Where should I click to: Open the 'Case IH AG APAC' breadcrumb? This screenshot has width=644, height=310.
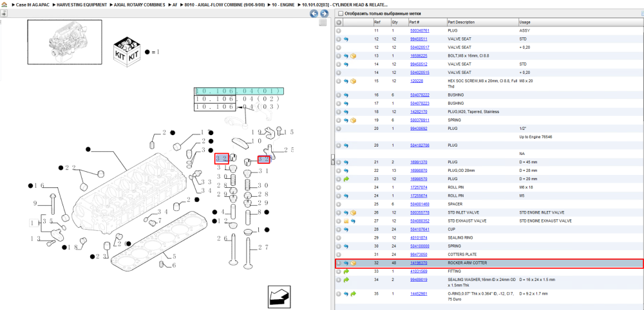32,5
